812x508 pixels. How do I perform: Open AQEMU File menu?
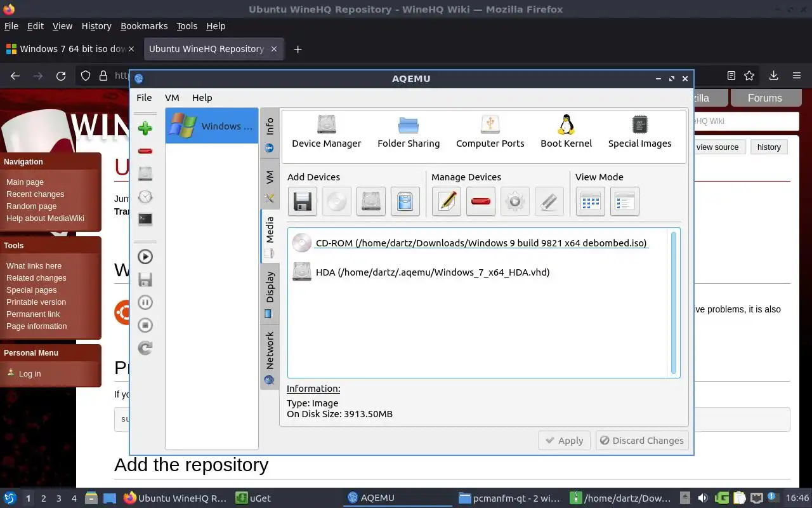144,98
